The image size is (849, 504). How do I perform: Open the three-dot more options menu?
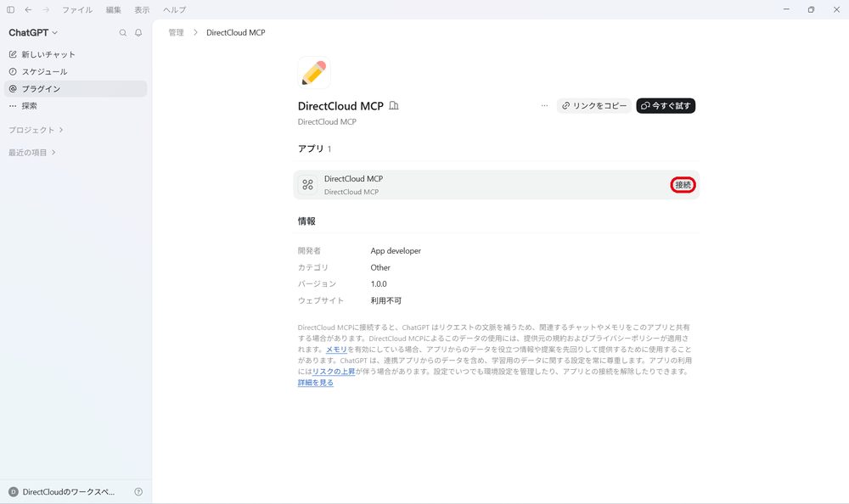pyautogui.click(x=544, y=105)
